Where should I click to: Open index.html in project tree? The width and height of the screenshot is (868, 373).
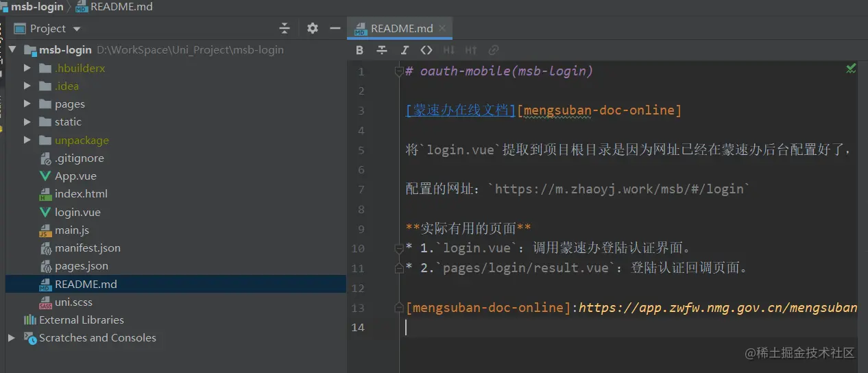coord(81,193)
